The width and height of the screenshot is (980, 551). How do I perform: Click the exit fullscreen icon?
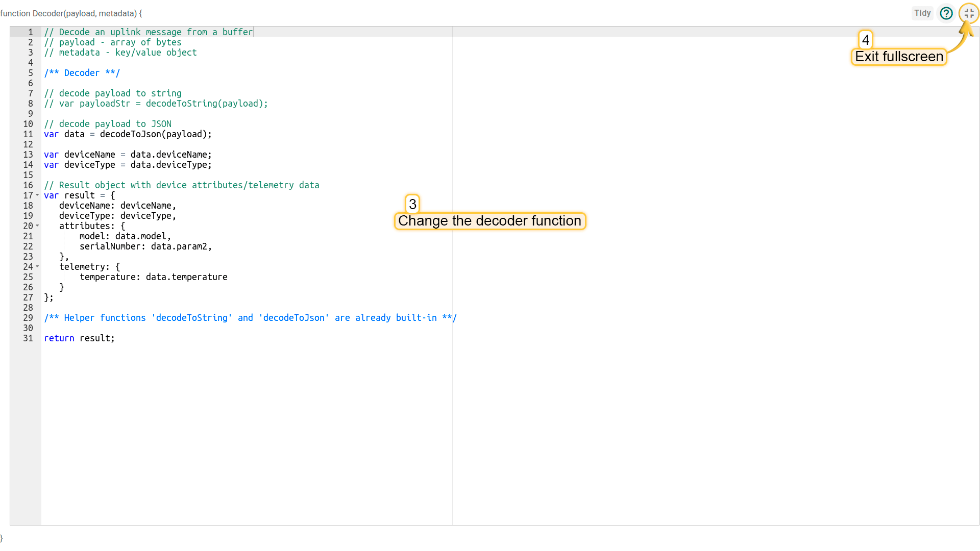[x=969, y=13]
